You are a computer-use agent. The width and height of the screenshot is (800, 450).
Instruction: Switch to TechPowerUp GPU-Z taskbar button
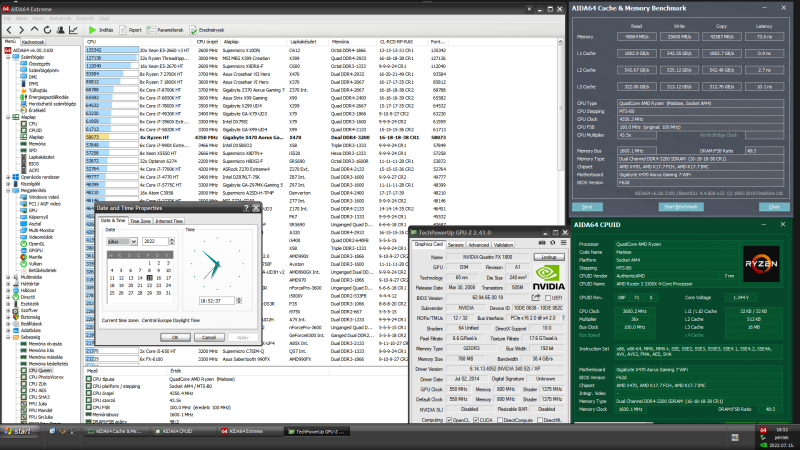click(x=316, y=431)
